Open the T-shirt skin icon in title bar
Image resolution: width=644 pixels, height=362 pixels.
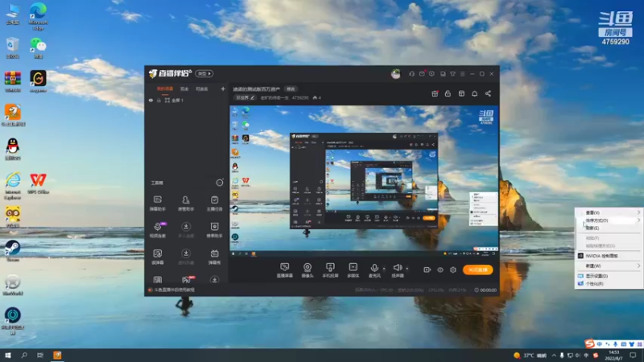pos(452,74)
